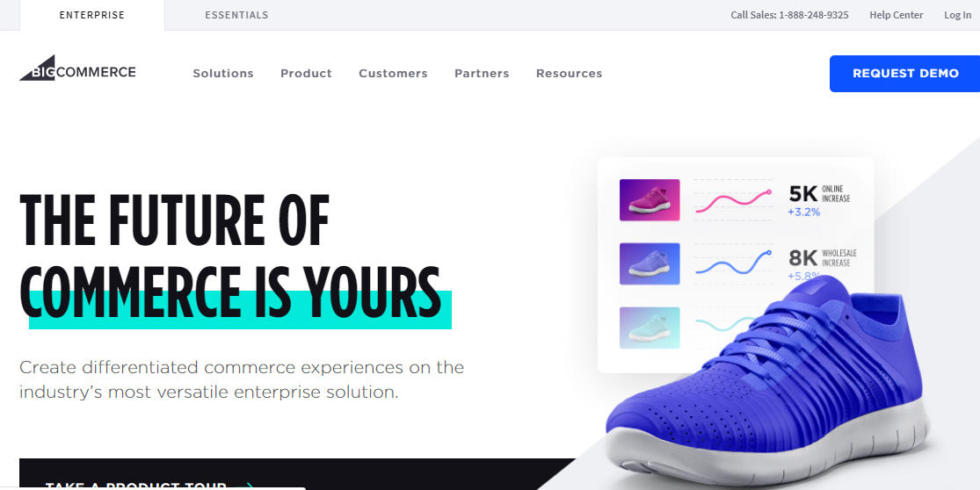The width and height of the screenshot is (980, 490).
Task: Expand the Customers menu
Action: 393,73
